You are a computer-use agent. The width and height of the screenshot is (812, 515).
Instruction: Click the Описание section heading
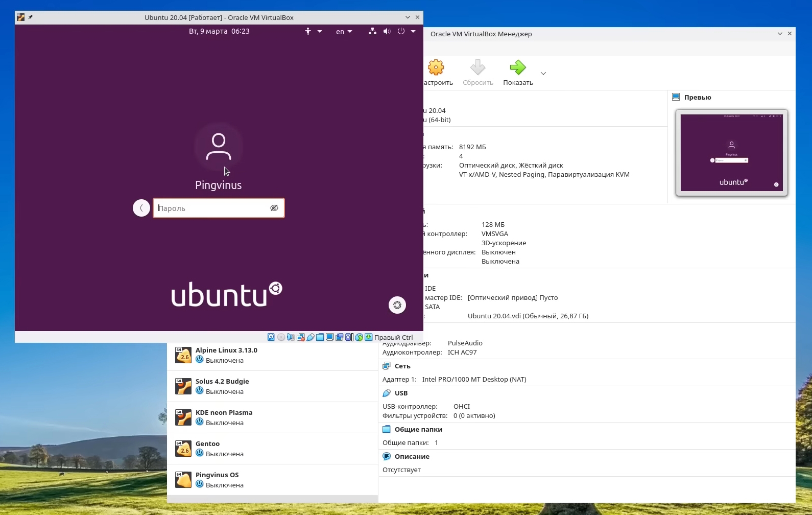click(x=412, y=457)
